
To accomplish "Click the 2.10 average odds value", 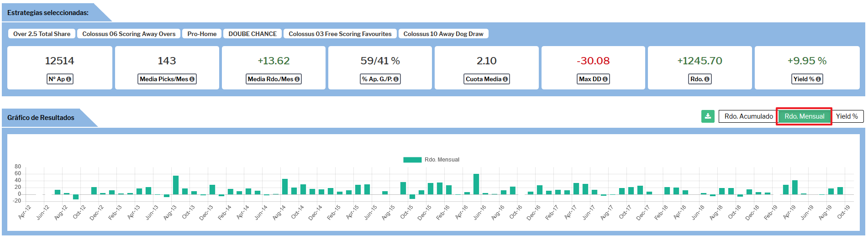I will 487,61.
